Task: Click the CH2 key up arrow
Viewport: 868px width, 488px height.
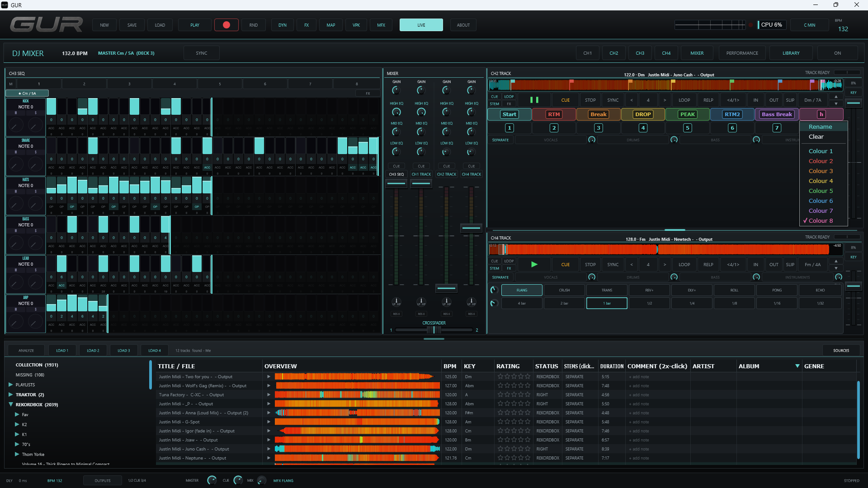Action: [x=836, y=97]
